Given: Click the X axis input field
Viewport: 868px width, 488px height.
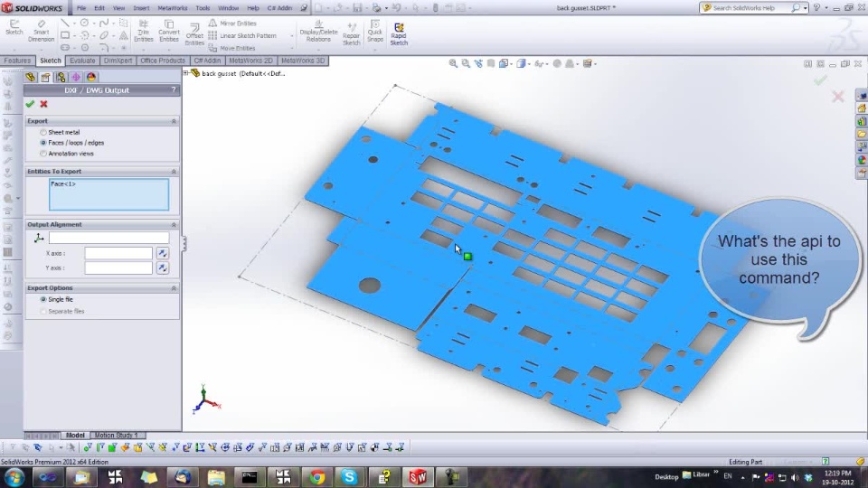Looking at the screenshot, I should coord(118,253).
